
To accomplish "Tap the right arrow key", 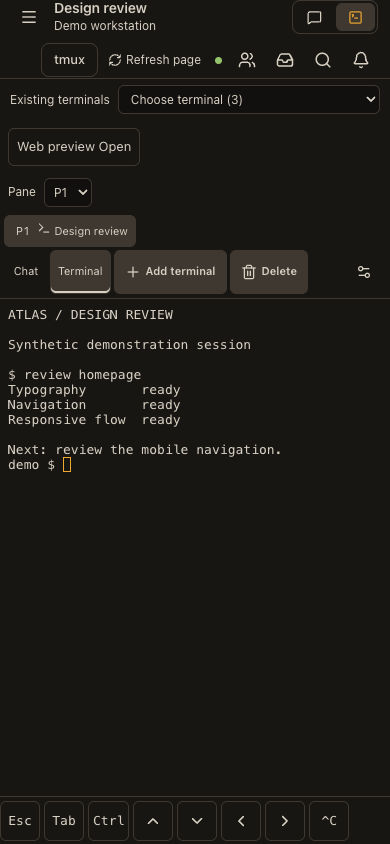I will tap(285, 821).
